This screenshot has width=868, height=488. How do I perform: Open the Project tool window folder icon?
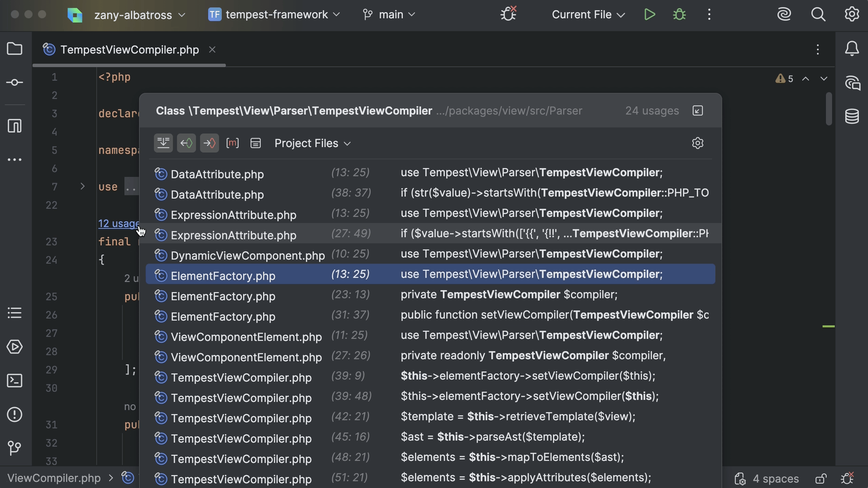click(x=15, y=49)
